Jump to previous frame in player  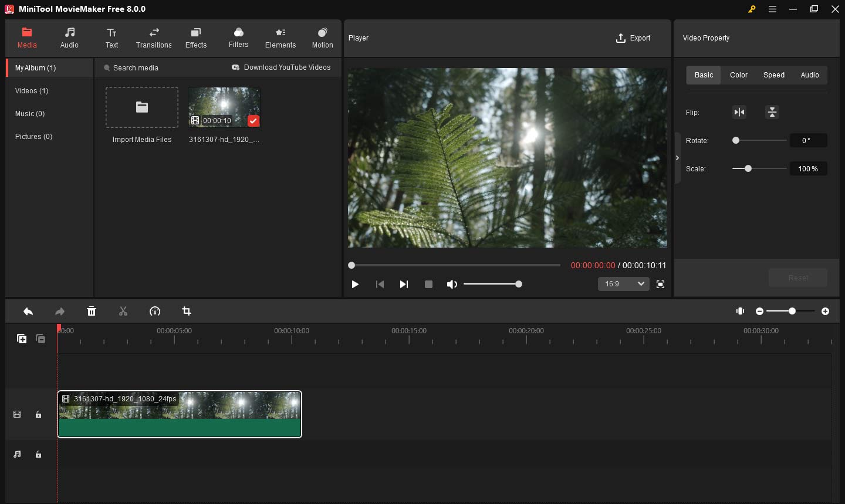tap(380, 284)
